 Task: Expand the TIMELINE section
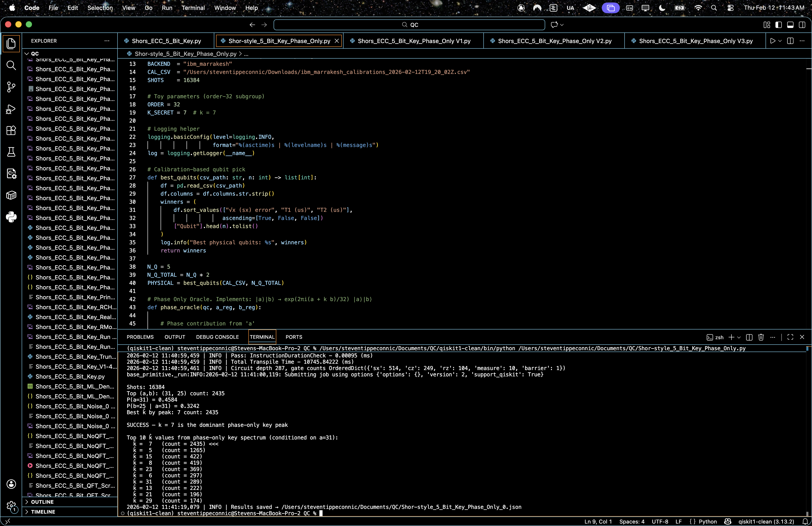coord(43,512)
